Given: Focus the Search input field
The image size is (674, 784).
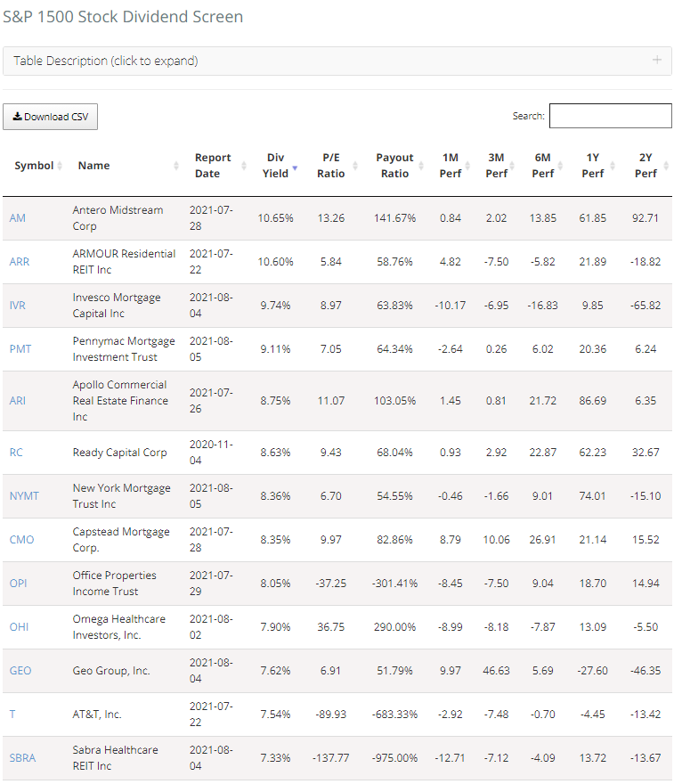Looking at the screenshot, I should tap(610, 116).
